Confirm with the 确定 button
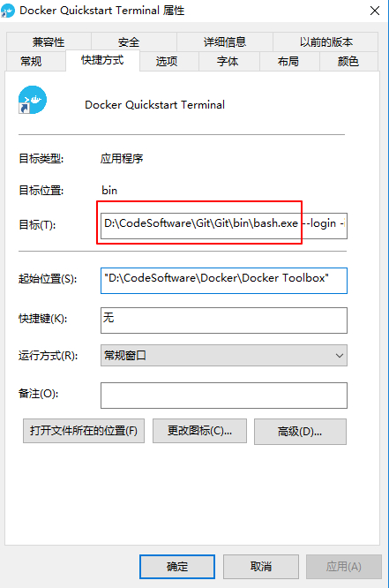Screen dimensions: 389x588 pyautogui.click(x=177, y=566)
